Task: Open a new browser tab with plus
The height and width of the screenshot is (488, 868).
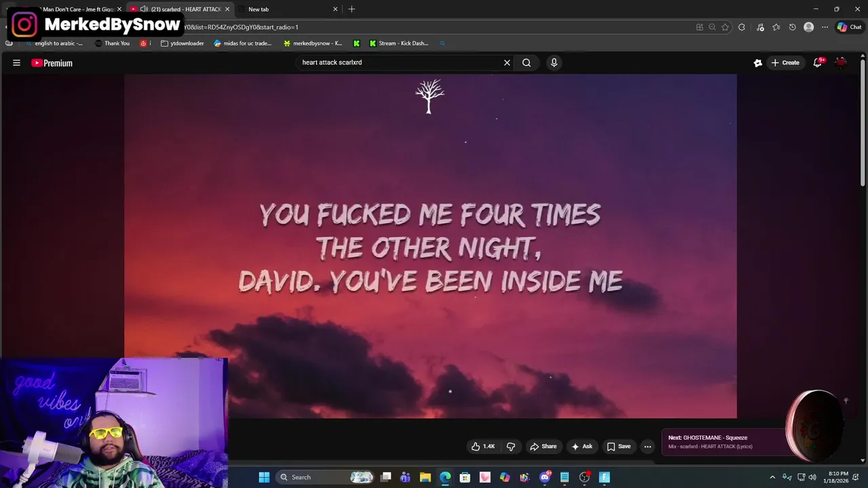Action: 351,9
